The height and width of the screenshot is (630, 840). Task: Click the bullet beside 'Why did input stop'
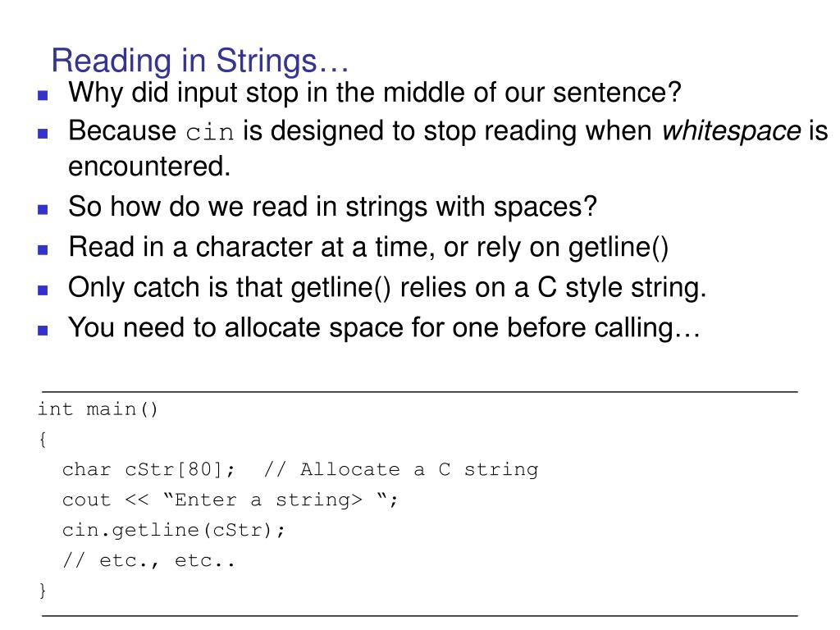click(x=43, y=96)
